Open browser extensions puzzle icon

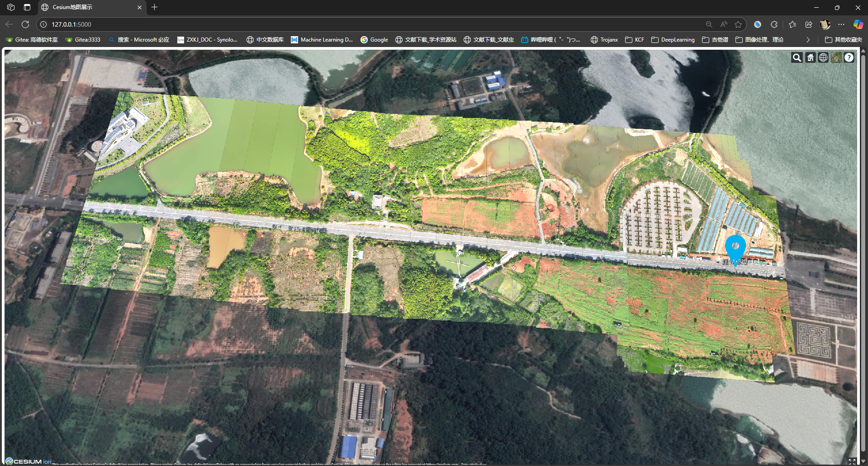point(774,24)
